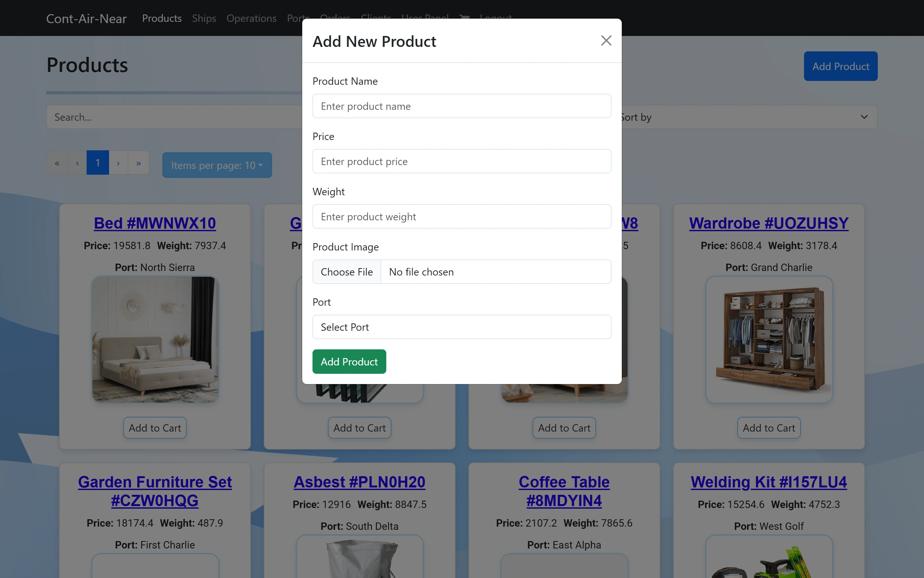Submit with green Add Product button
This screenshot has height=578, width=924.
(x=349, y=362)
